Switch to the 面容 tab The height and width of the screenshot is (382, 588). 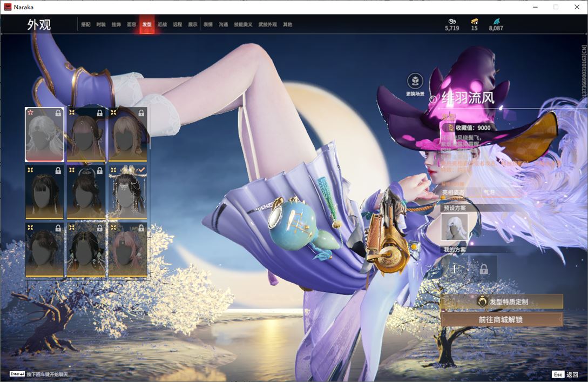(132, 24)
